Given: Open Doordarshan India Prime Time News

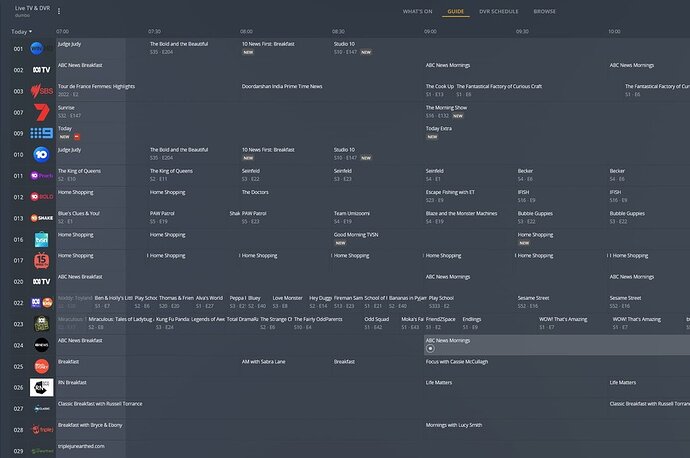Looking at the screenshot, I should [x=282, y=86].
